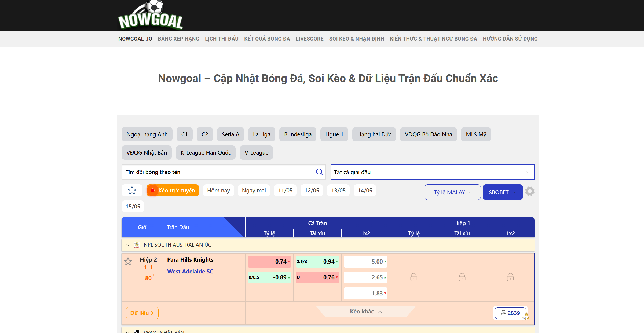Select the Hạng hai Đức chip
The image size is (644, 333).
point(374,134)
